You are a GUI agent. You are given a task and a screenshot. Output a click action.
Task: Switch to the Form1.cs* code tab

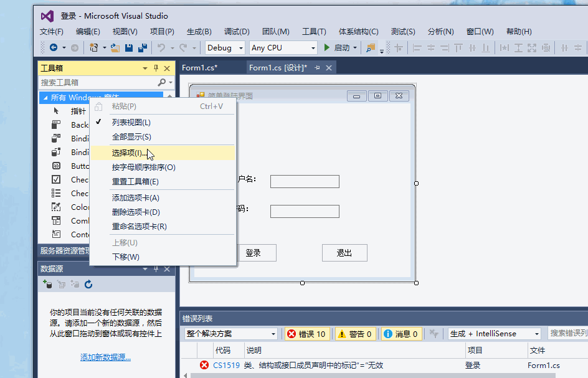click(200, 68)
